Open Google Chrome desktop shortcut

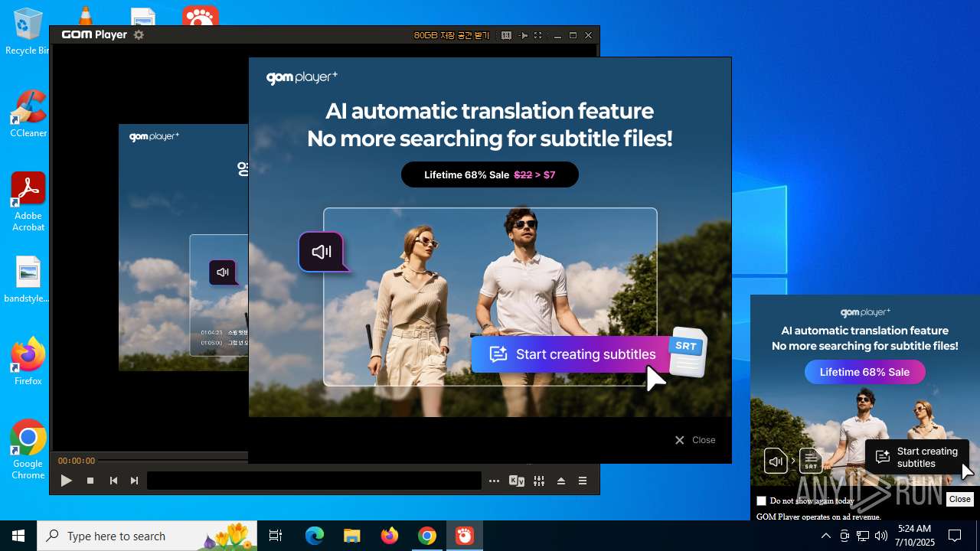tap(28, 450)
